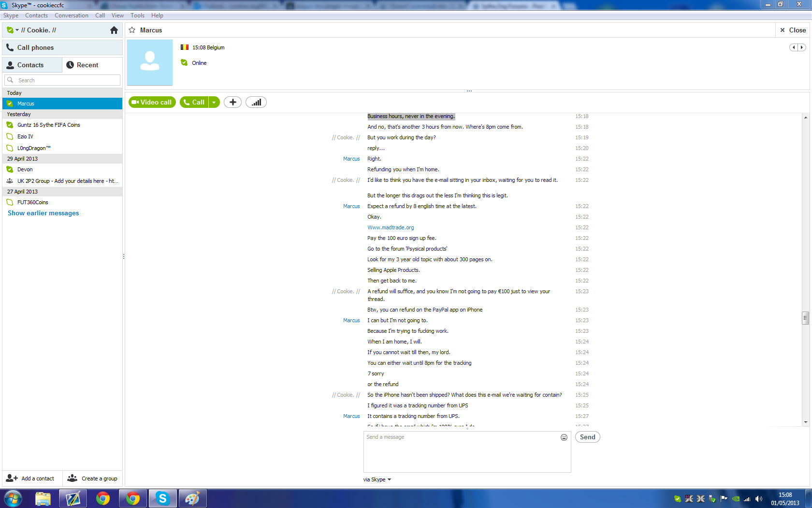The height and width of the screenshot is (508, 812).
Task: Open the first Chrome taskbar icon
Action: point(103,498)
